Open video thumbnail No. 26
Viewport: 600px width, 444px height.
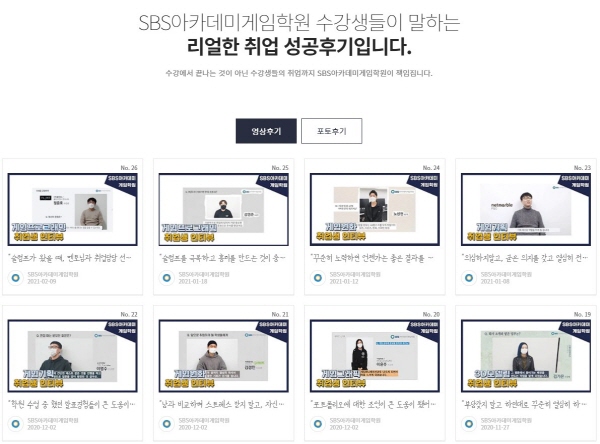coord(72,209)
